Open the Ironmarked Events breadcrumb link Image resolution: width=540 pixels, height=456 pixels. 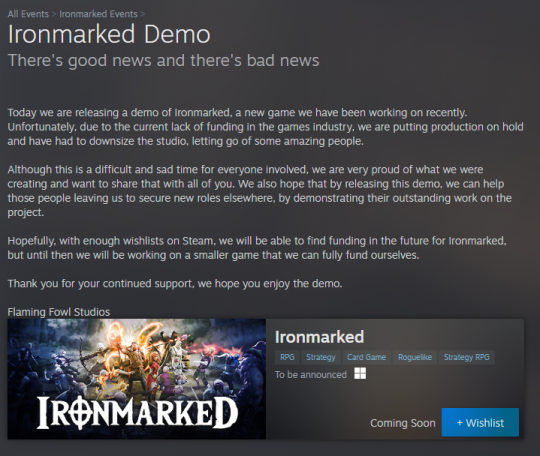tap(98, 14)
